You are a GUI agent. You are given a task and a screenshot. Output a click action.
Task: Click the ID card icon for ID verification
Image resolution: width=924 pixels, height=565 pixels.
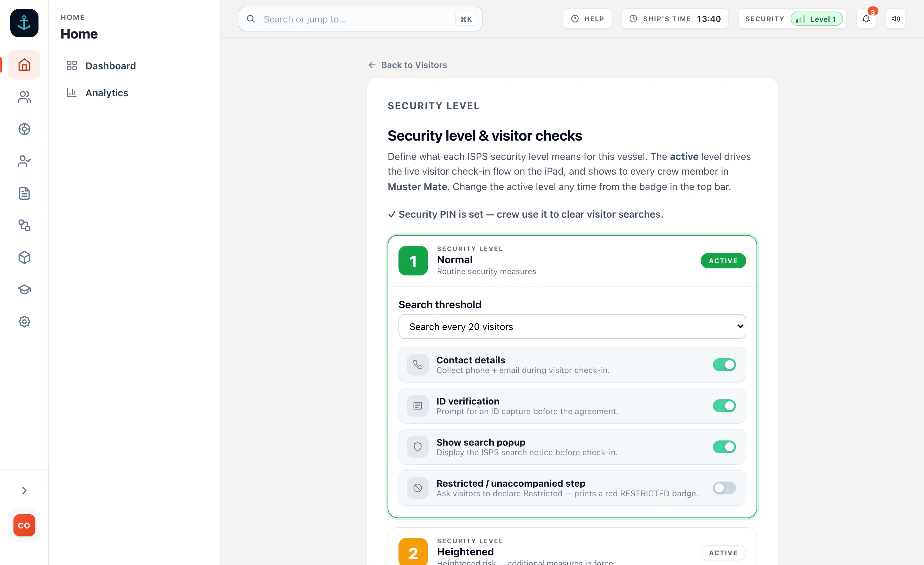point(418,405)
